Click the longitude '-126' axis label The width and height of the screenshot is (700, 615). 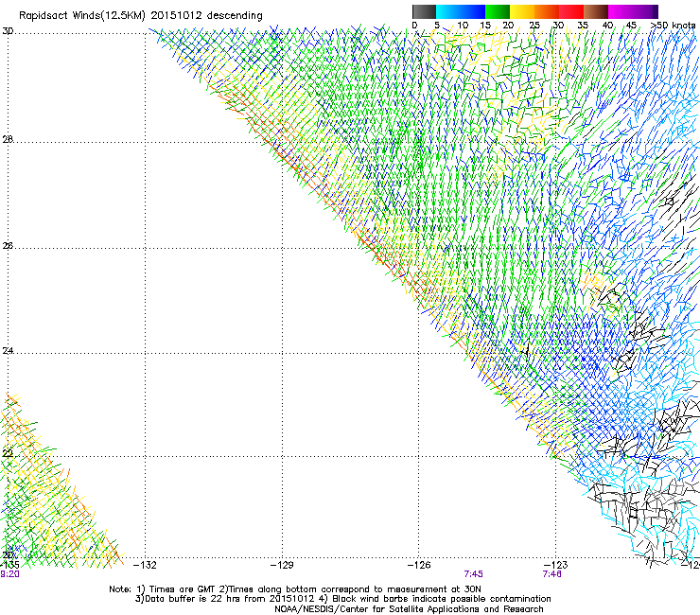point(419,565)
